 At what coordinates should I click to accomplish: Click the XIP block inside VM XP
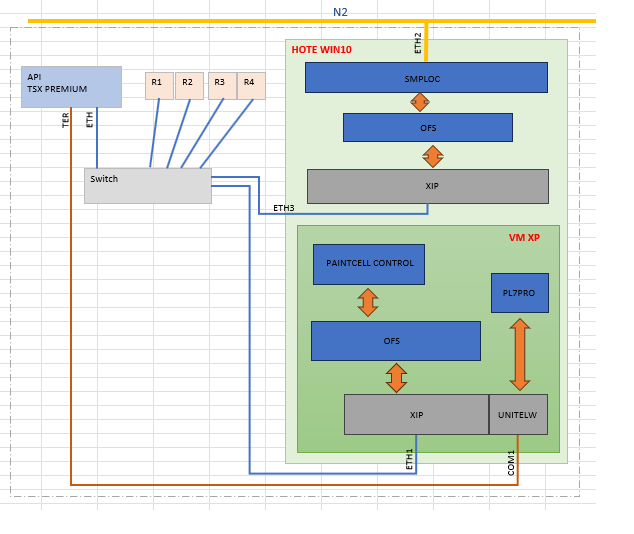[416, 414]
